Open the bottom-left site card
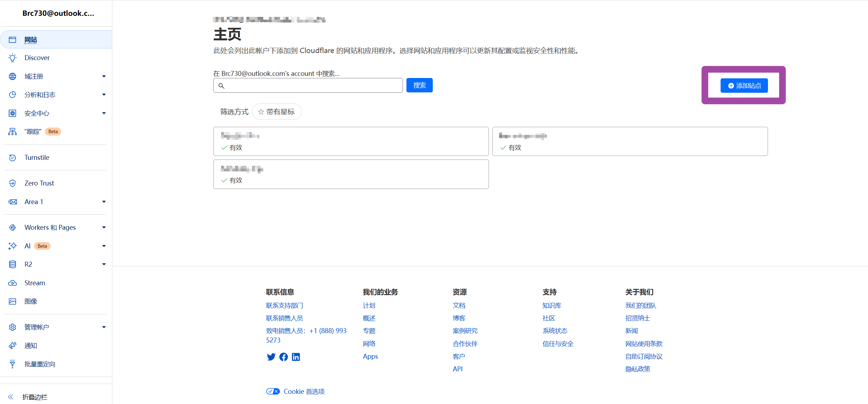868x404 pixels. [351, 174]
